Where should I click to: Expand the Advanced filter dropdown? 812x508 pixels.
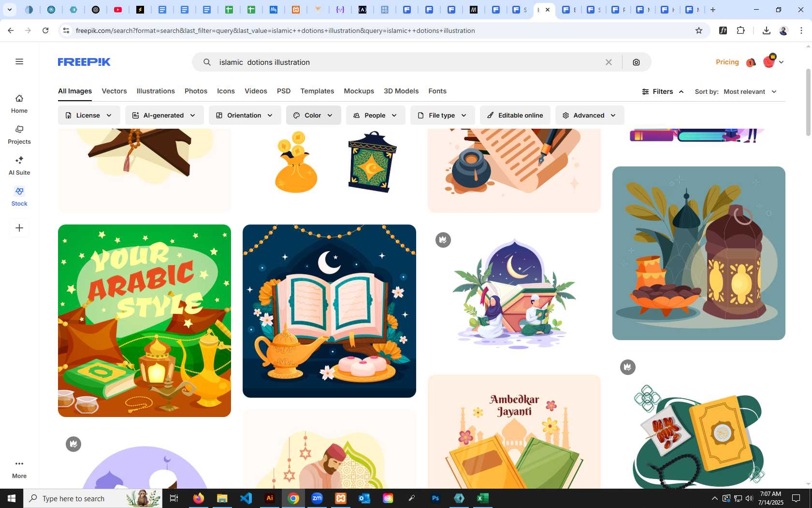[590, 115]
